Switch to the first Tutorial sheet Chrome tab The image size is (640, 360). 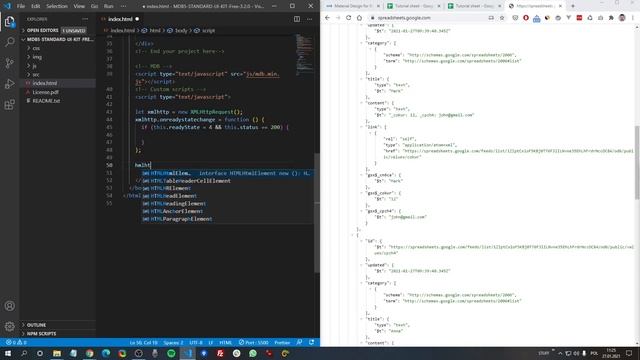coord(413,6)
